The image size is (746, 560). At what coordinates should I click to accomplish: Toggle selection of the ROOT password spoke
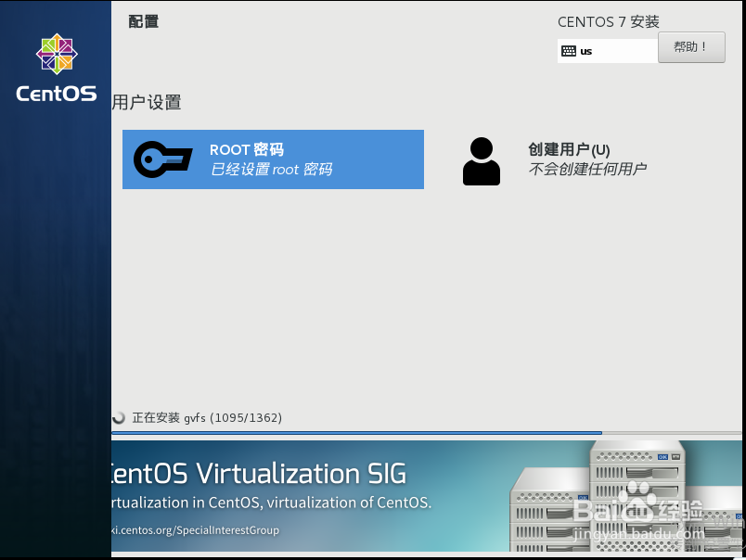pyautogui.click(x=273, y=159)
